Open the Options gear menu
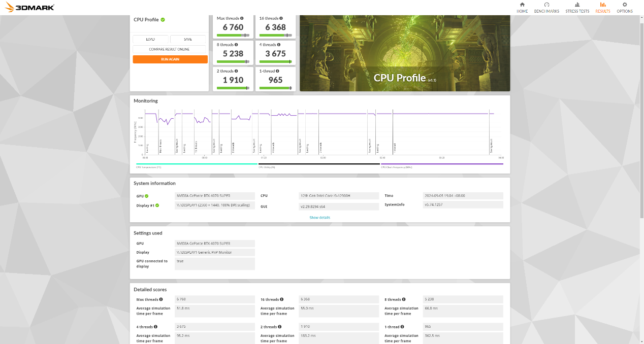The width and height of the screenshot is (644, 344). (624, 7)
